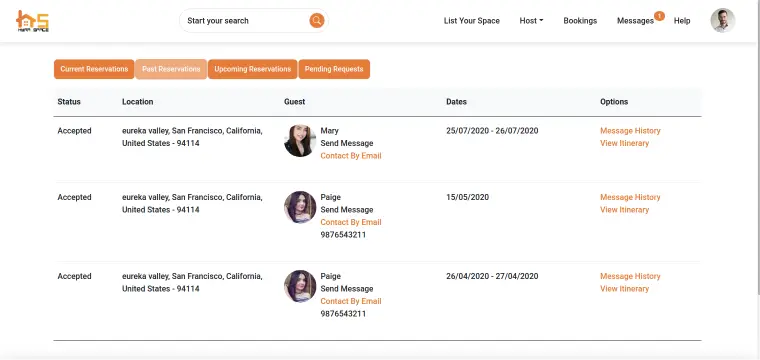Screen dimensions: 760x360
Task: View Itinerary for 26/04/2020 reservation
Action: [x=624, y=289]
